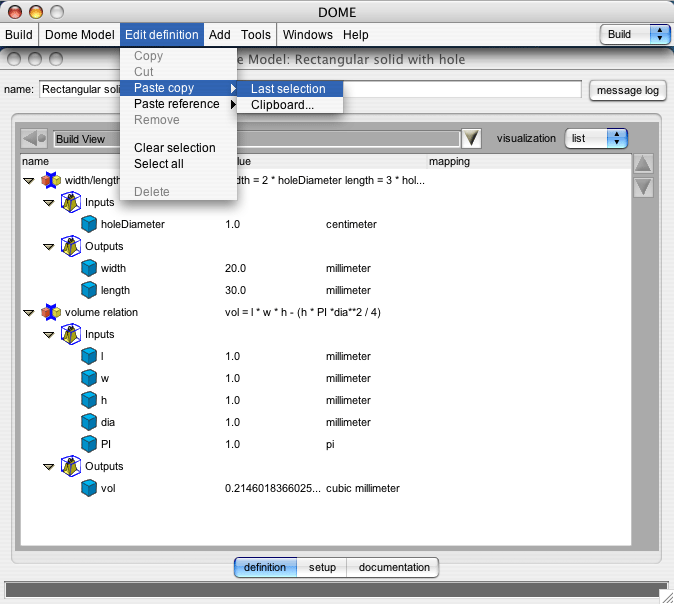The height and width of the screenshot is (604, 674).
Task: Select the definition tab
Action: tap(265, 567)
